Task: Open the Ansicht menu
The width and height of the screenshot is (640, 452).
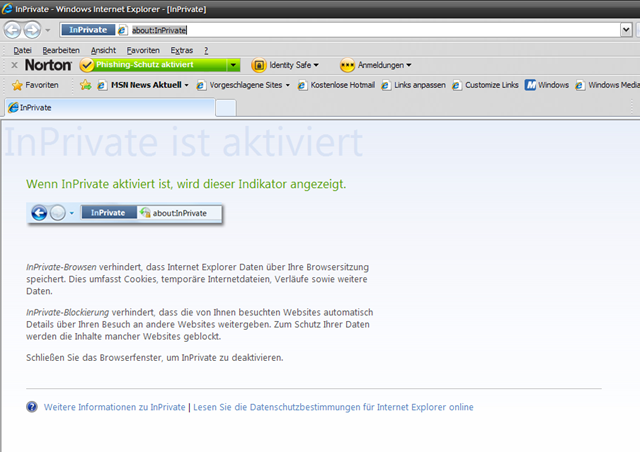Action: [x=103, y=50]
